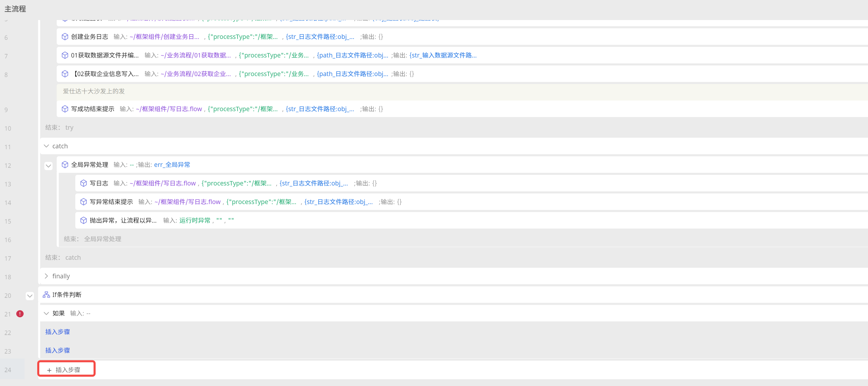The image size is (868, 386).
Task: Click cube icon of 抛出异常 step
Action: tap(83, 221)
